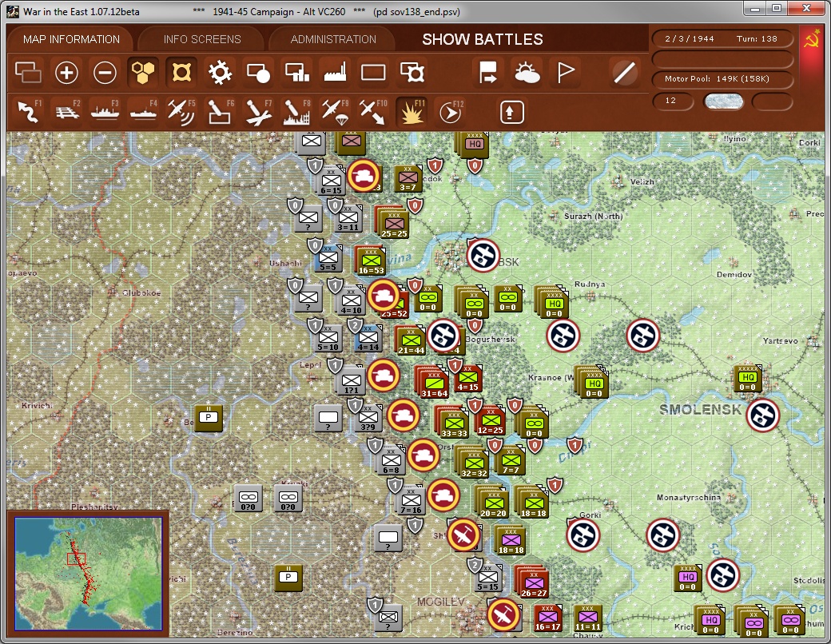Viewport: 831px width, 644px height.
Task: Select the F10 air transfer icon
Action: click(x=373, y=112)
